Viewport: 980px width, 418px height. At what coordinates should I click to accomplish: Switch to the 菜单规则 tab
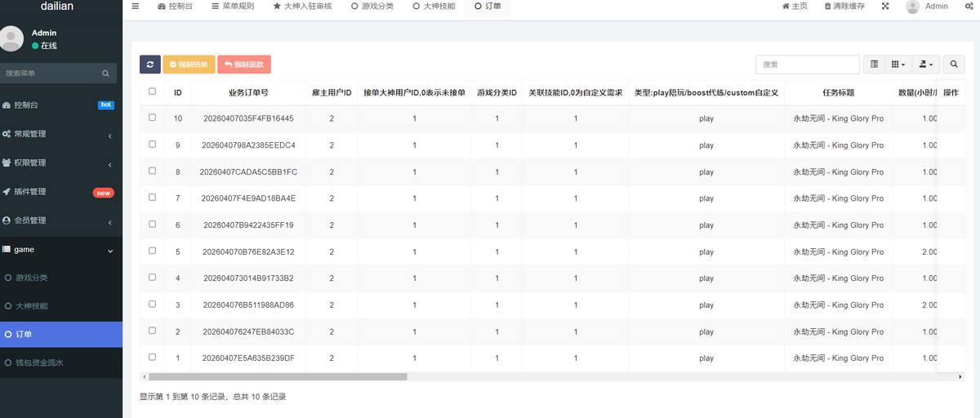point(233,6)
